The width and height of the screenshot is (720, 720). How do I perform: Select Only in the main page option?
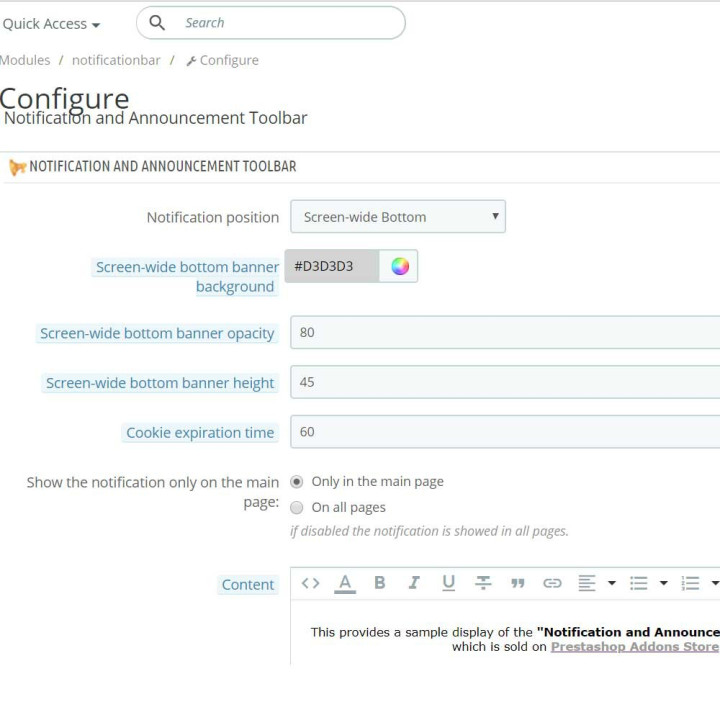point(297,482)
